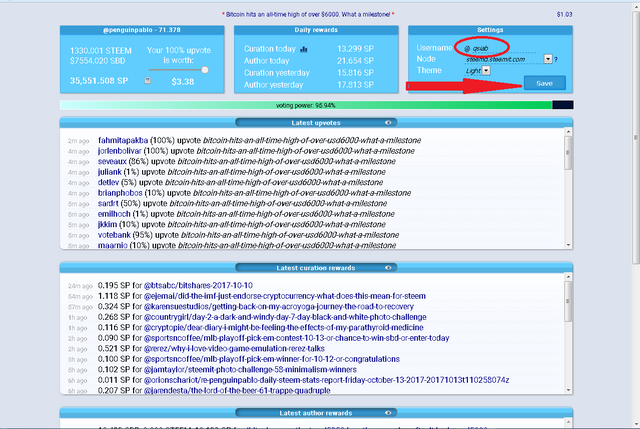
Task: Open the brianphobos user link
Action: [120, 193]
